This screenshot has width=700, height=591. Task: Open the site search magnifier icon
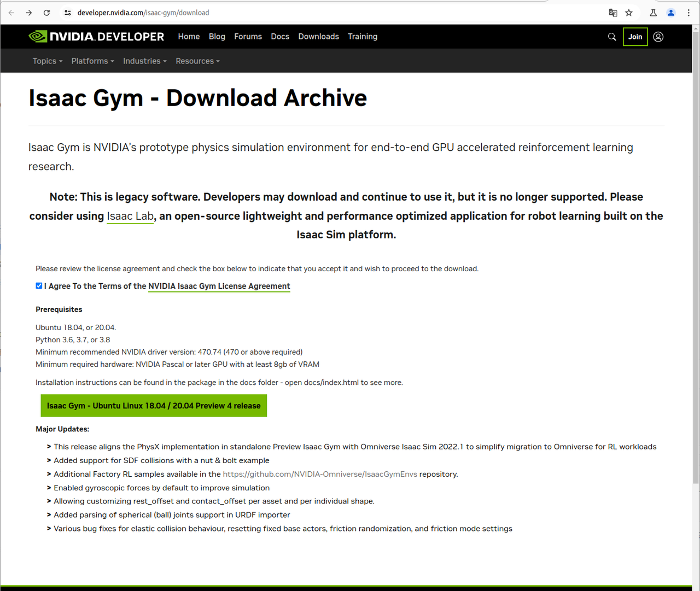click(x=612, y=37)
